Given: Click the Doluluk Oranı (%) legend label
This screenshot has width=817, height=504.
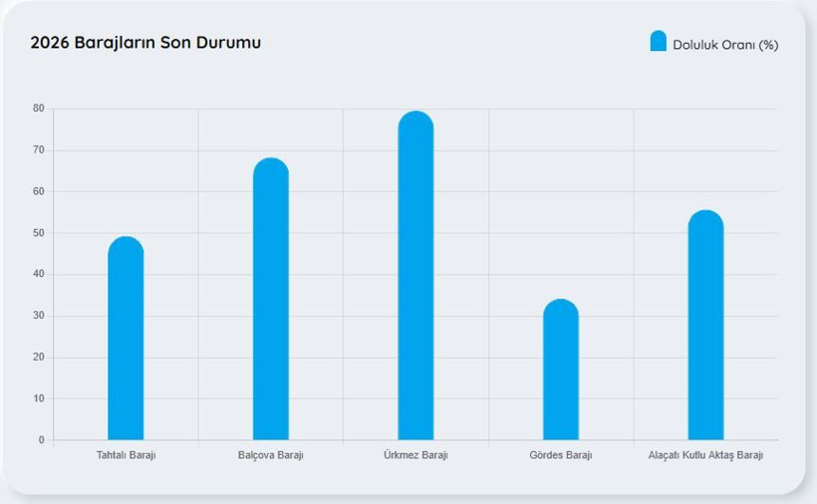Looking at the screenshot, I should click(725, 45).
